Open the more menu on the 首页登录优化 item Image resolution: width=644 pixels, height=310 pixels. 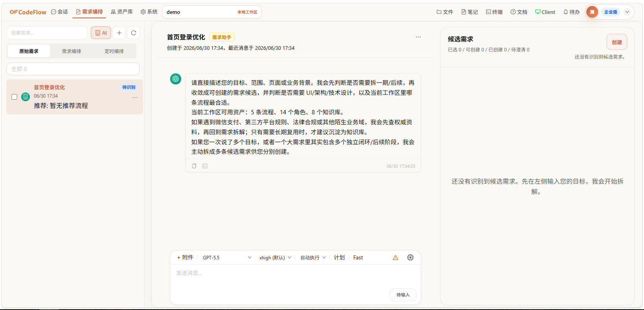[x=135, y=97]
